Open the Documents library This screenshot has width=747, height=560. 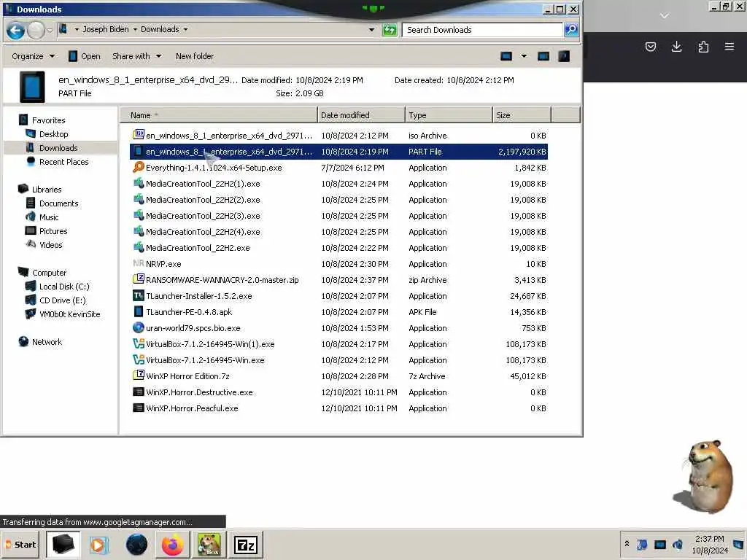coord(58,203)
